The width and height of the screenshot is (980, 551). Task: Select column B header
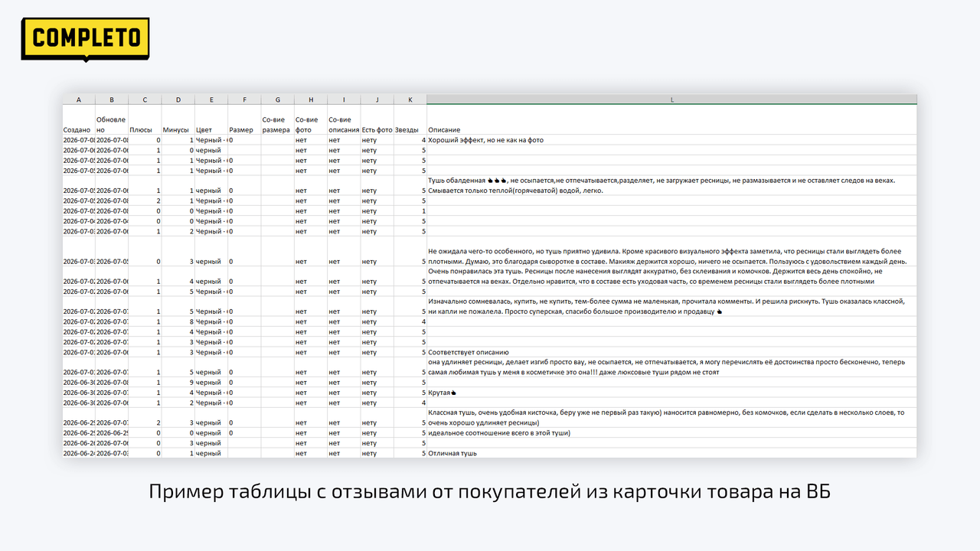pyautogui.click(x=112, y=99)
